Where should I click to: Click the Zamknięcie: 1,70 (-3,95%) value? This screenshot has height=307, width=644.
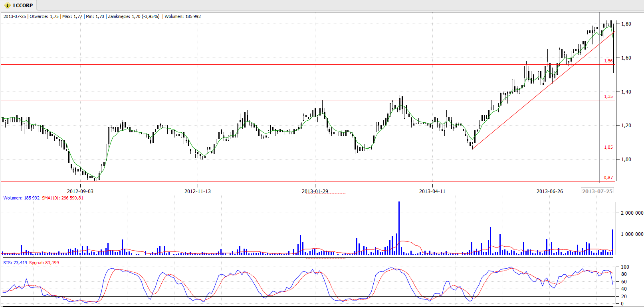pyautogui.click(x=134, y=16)
